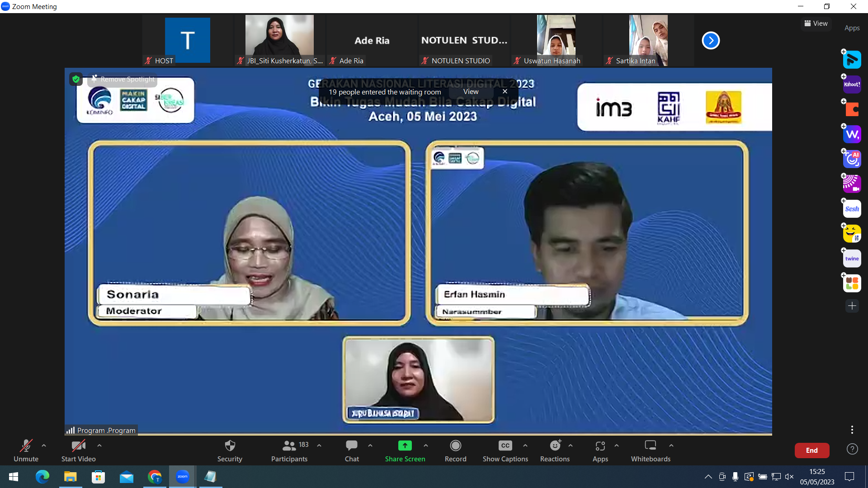Open the Sesh app in the sidebar
This screenshot has width=868, height=488.
(x=852, y=209)
